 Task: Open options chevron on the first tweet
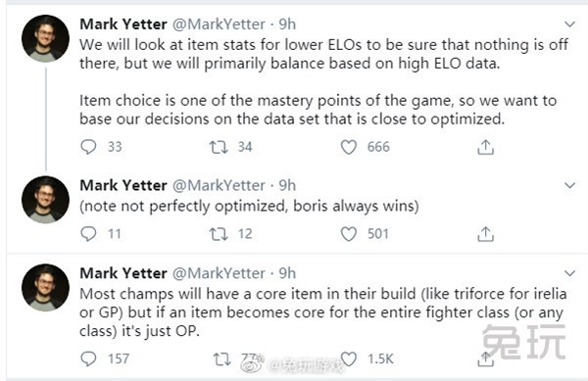569,24
